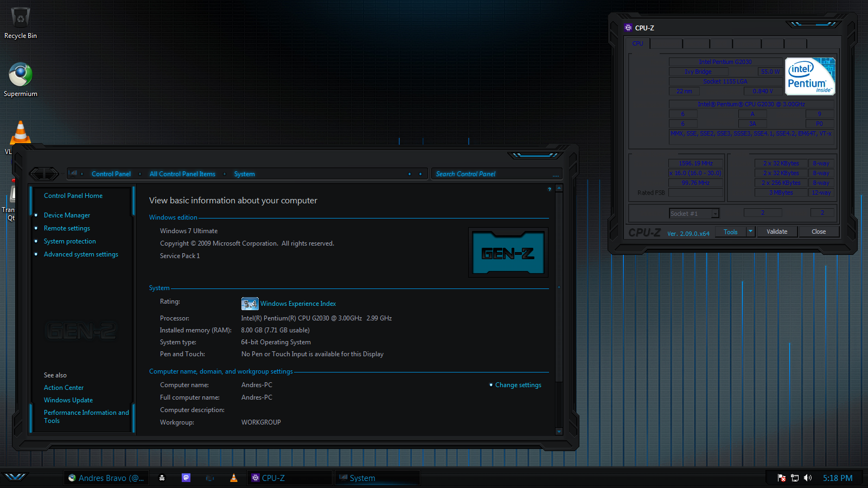The width and height of the screenshot is (868, 488).
Task: Select 'Andres-PC' computer name value
Action: (257, 385)
